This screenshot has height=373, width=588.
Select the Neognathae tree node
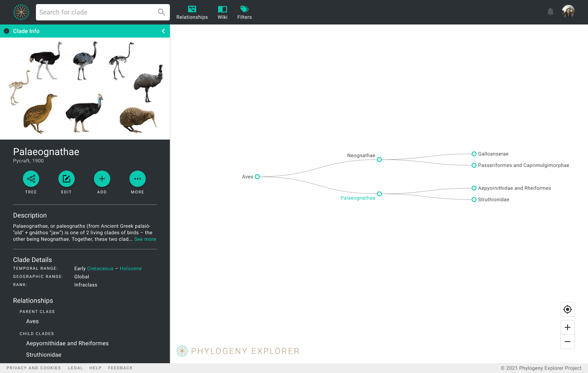point(379,160)
